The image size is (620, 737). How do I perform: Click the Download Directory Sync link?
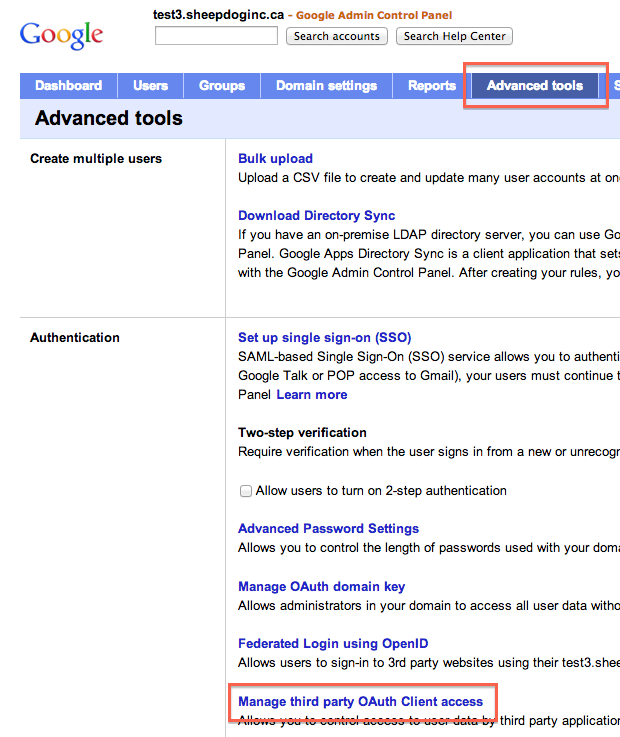click(x=316, y=215)
